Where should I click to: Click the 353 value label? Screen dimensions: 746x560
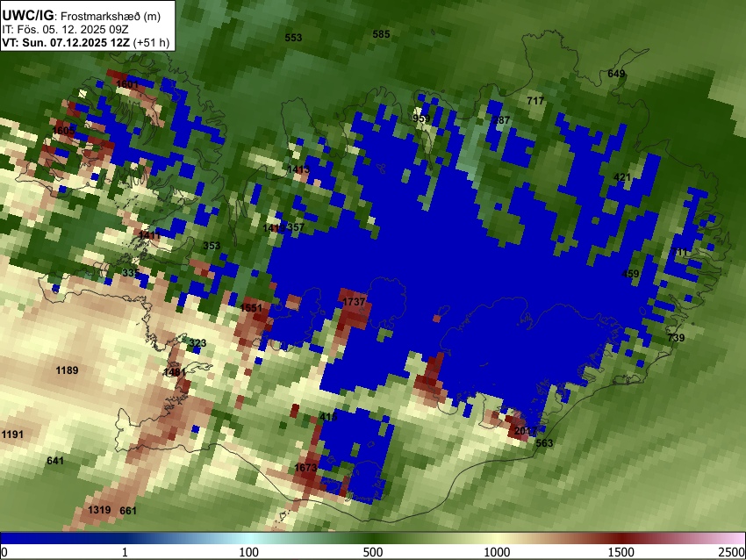click(212, 246)
